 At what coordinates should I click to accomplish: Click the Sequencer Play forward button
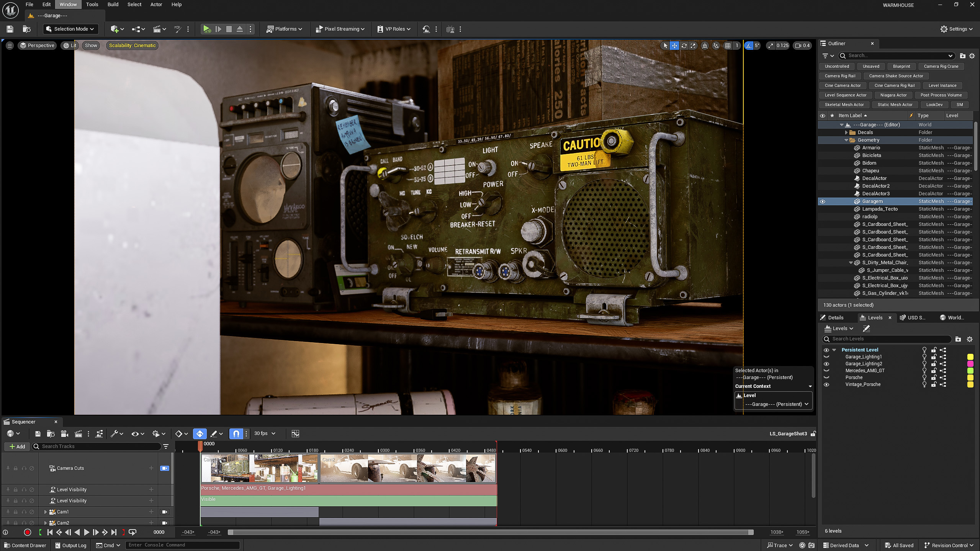tap(86, 532)
